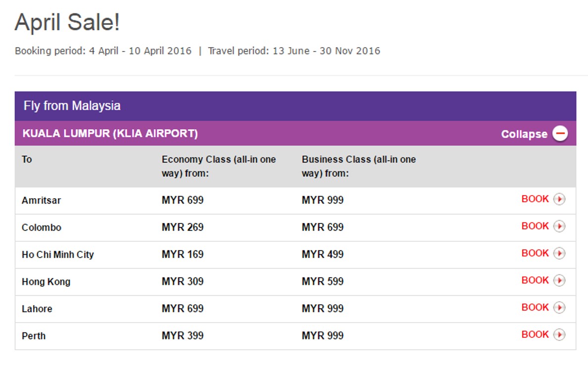Select the booking arrow icon for Ho Chi Minh City
The height and width of the screenshot is (378, 588).
[x=559, y=253]
